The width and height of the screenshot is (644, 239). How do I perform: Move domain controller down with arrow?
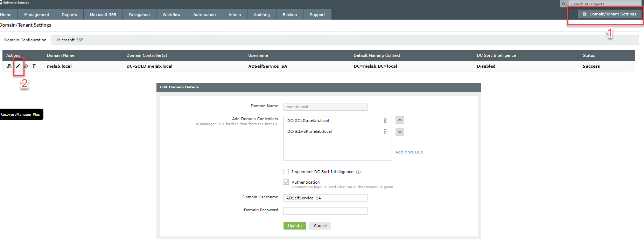[400, 132]
